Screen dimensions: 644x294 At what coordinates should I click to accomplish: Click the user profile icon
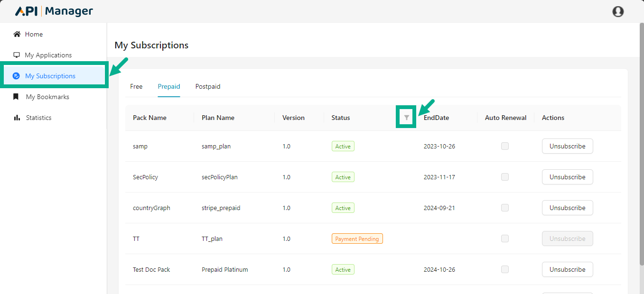click(x=618, y=11)
